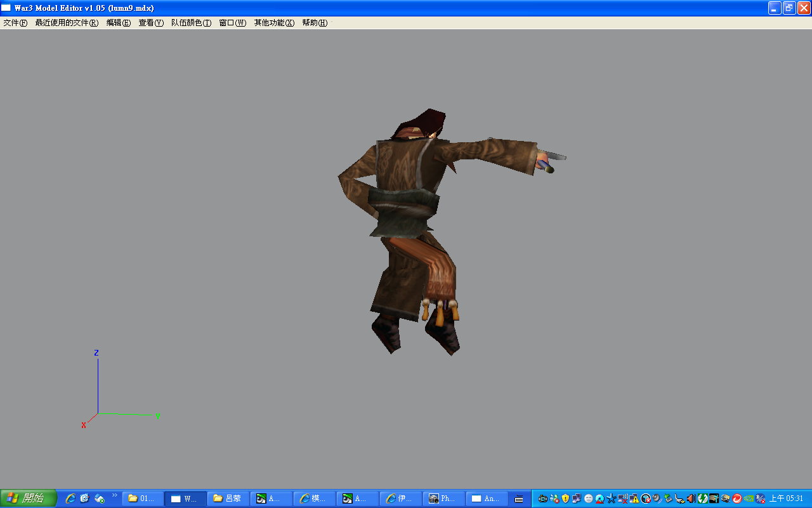Switch to the An... taskbar button

pyautogui.click(x=487, y=498)
